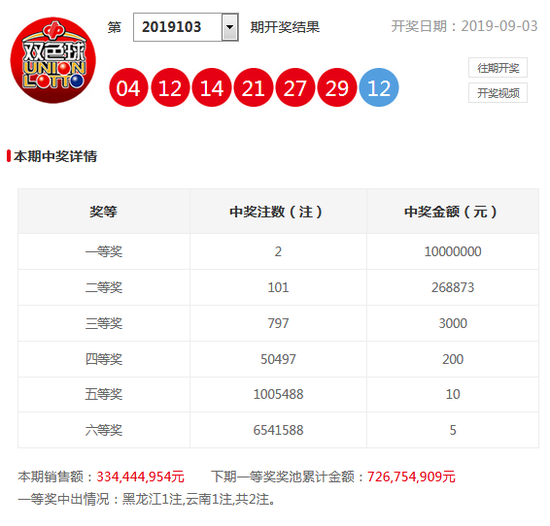Click fifth prize count 1005488
550x526 pixels.
click(x=278, y=394)
